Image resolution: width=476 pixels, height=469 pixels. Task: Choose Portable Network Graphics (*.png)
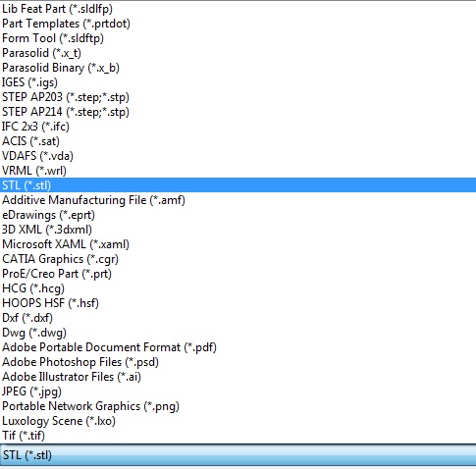point(238,406)
